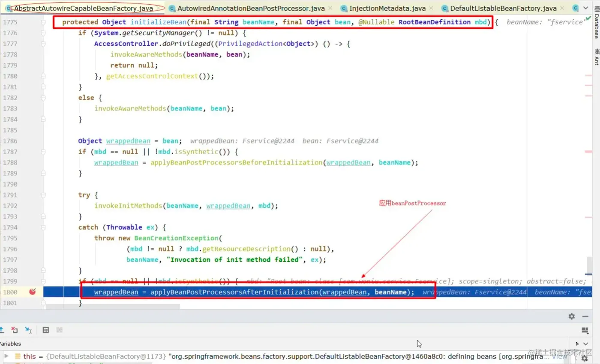Close the InjectionMetadata.java tab

pos(432,9)
